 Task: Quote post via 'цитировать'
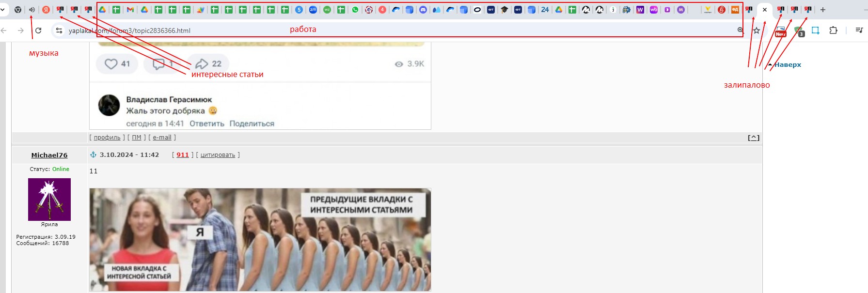[x=218, y=155]
